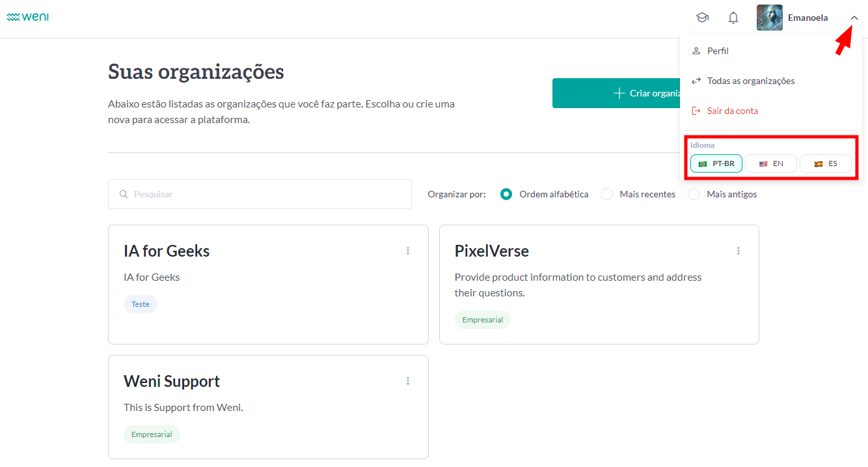
Task: Click the Weni logo
Action: point(27,17)
